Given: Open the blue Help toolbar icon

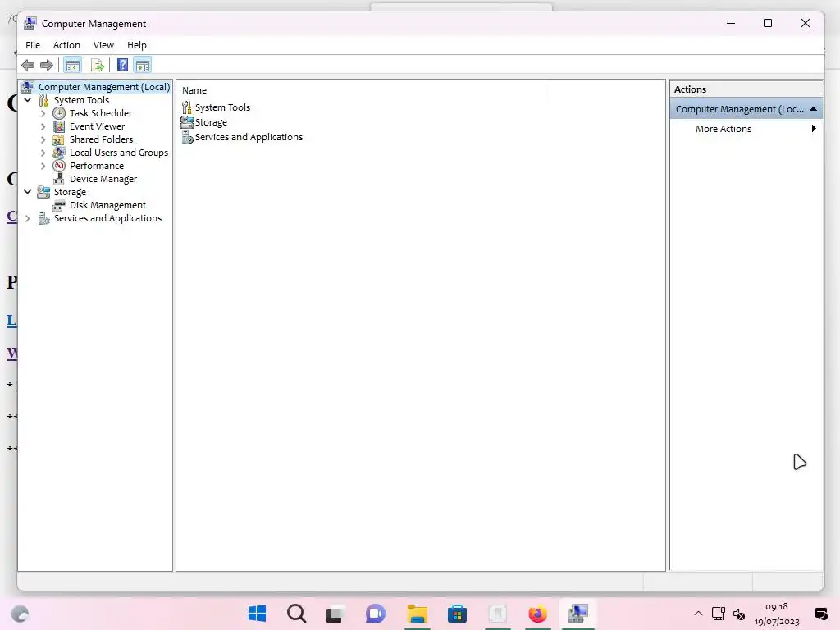Looking at the screenshot, I should (123, 65).
